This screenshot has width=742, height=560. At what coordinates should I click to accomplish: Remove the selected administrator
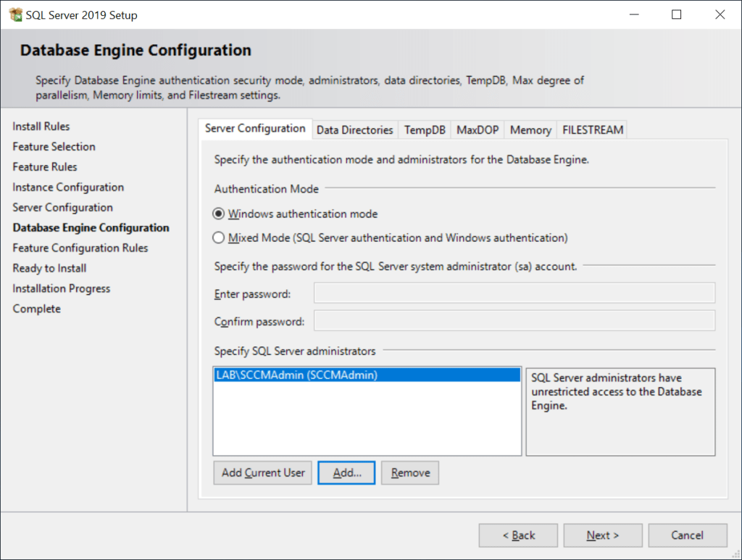410,473
